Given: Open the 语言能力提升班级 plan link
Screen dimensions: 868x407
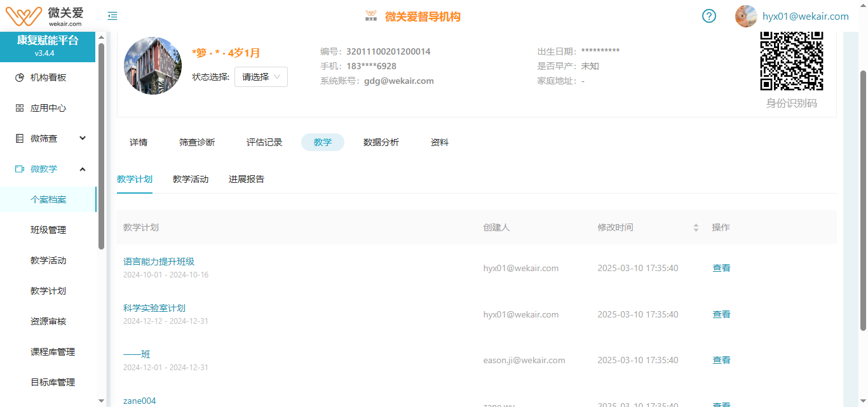Looking at the screenshot, I should pos(159,262).
